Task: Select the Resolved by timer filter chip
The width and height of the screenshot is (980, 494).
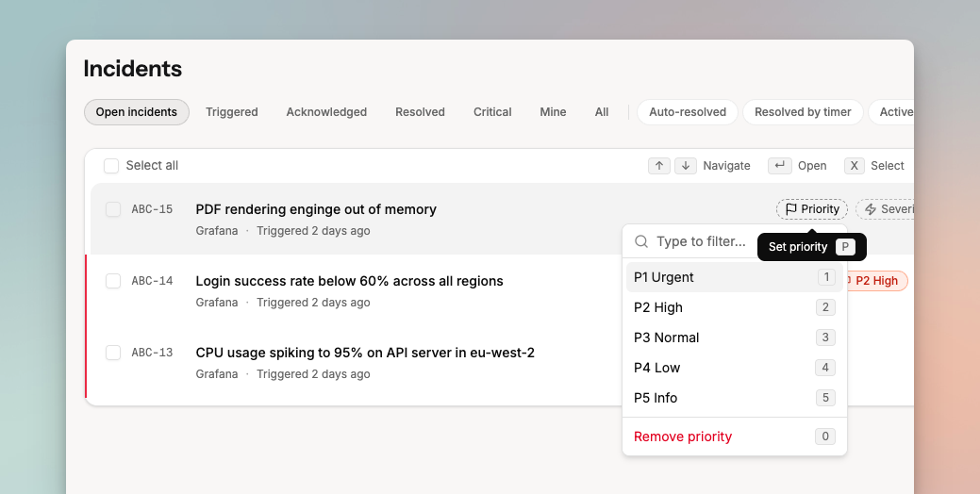Action: (803, 112)
